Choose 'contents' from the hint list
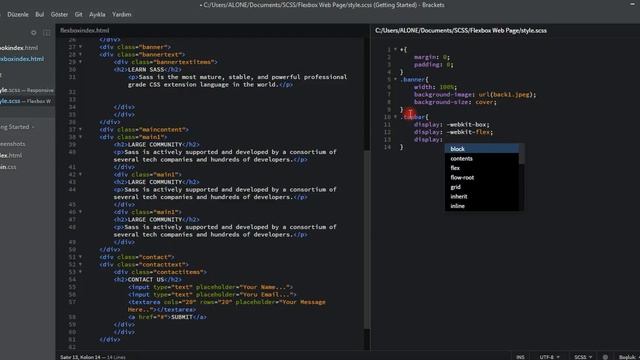 tap(482, 158)
